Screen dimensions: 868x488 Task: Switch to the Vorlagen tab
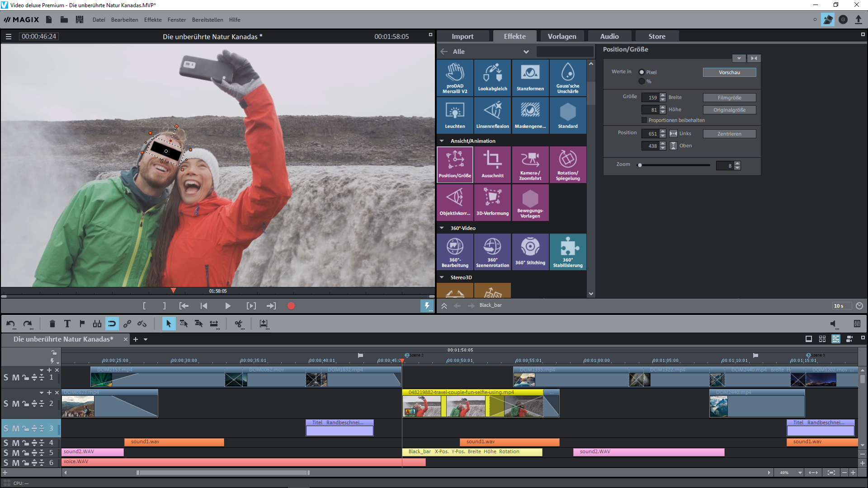[x=561, y=36]
